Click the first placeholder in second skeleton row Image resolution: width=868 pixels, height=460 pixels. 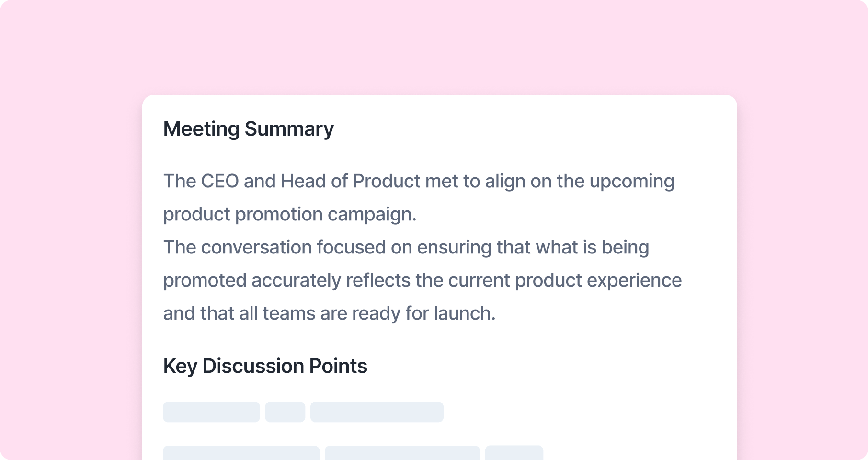tap(241, 453)
